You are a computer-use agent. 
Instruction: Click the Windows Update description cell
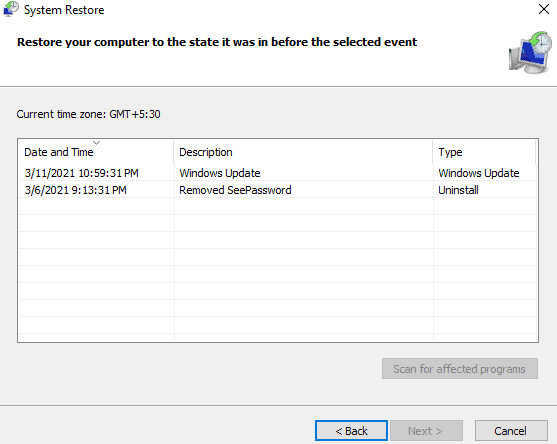coord(220,173)
